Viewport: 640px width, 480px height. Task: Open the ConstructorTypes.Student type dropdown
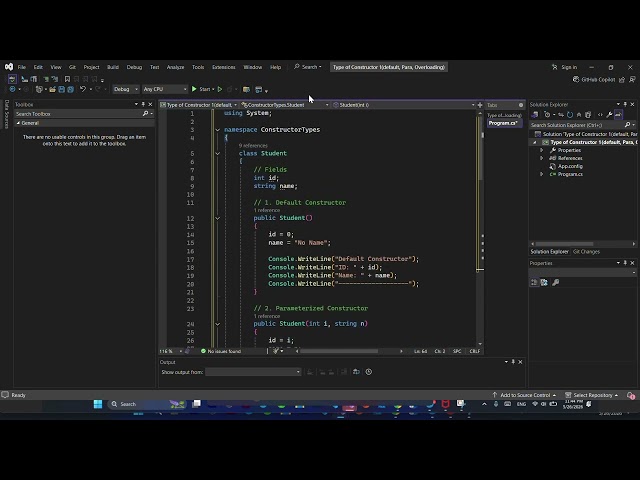(x=285, y=105)
